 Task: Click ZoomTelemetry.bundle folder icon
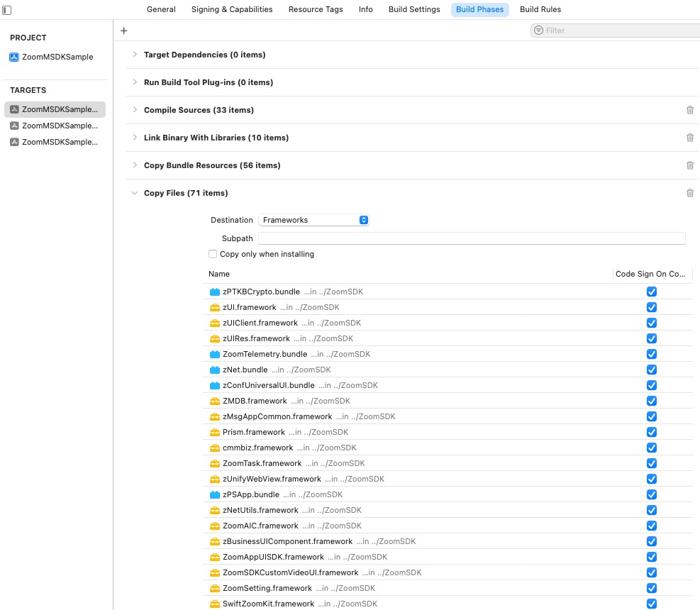point(215,355)
